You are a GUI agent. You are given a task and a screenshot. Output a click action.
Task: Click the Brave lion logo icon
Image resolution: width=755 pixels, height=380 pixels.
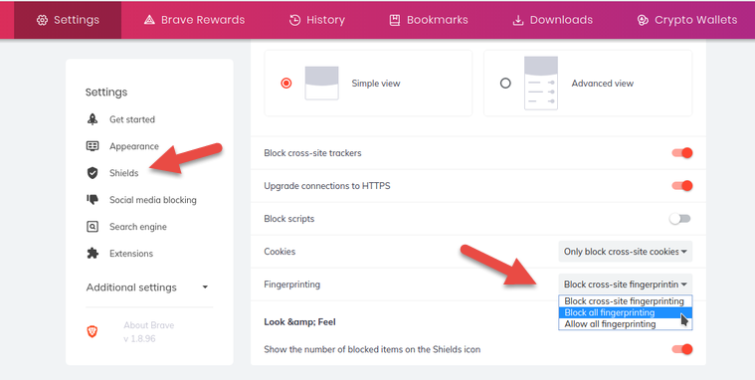92,331
